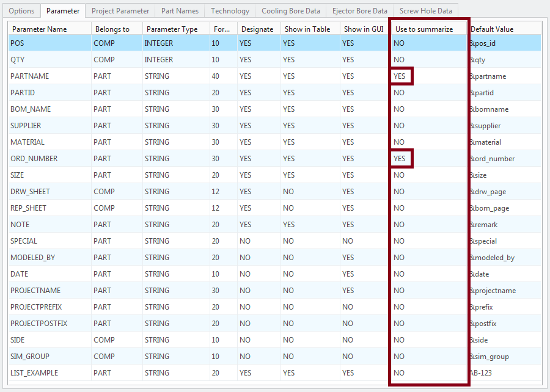Open MATERIAL Parameter Type STRING cell
Screen dimensions: 550x392
[158, 142]
